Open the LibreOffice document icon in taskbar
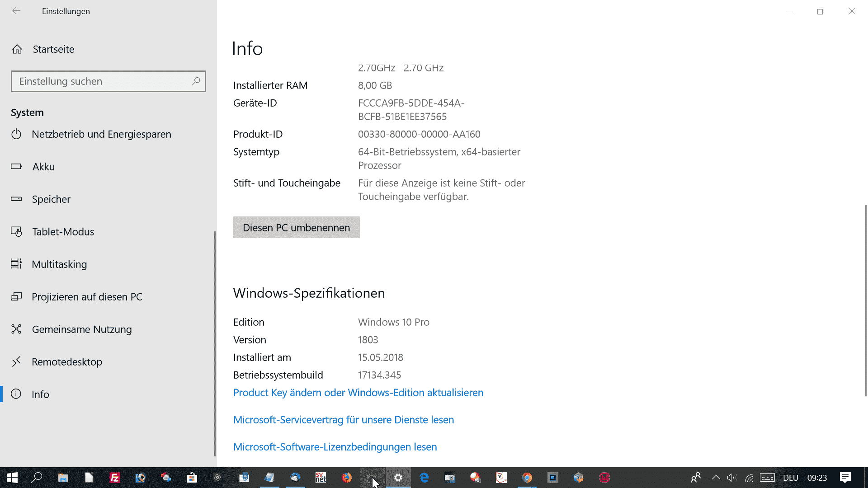Image resolution: width=868 pixels, height=488 pixels. click(x=89, y=478)
